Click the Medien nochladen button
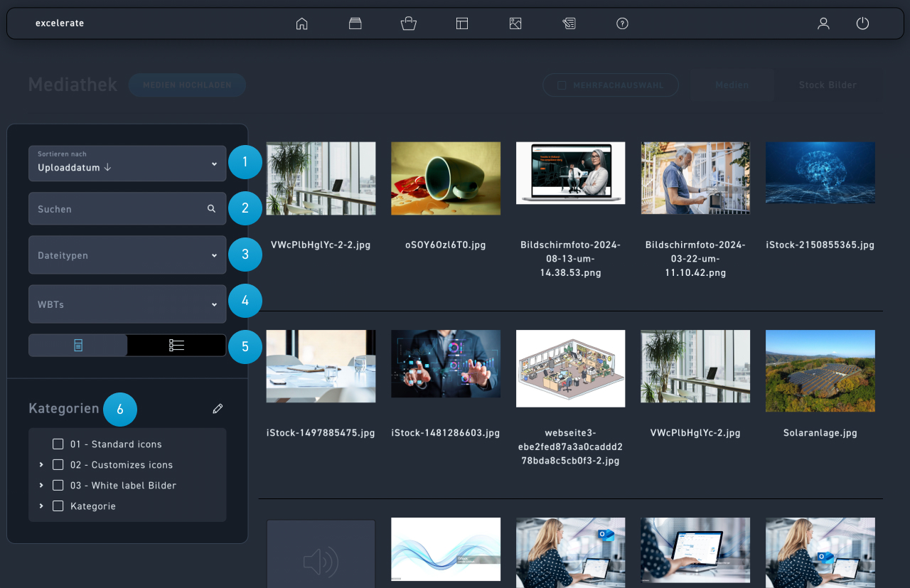 click(187, 85)
